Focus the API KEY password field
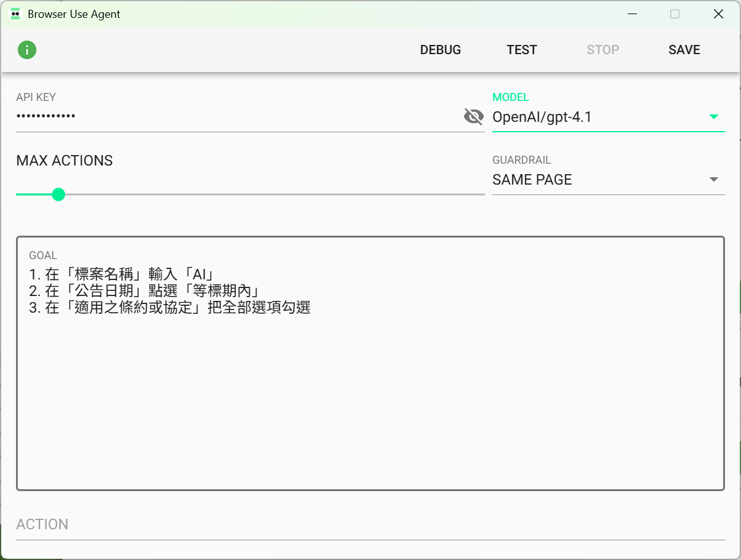The width and height of the screenshot is (741, 560). pos(234,116)
